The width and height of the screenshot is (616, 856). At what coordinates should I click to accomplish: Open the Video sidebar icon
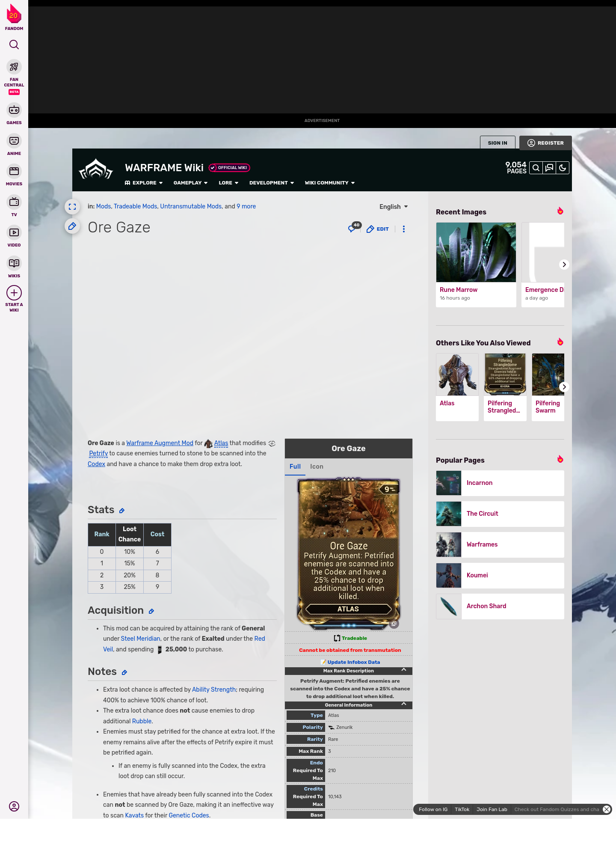coord(14,232)
